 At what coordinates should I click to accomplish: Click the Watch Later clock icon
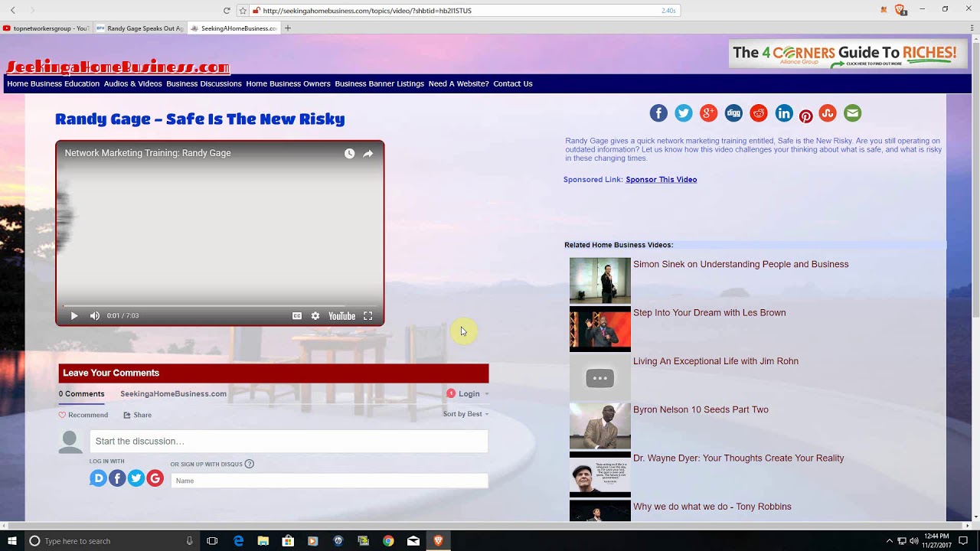pos(349,153)
